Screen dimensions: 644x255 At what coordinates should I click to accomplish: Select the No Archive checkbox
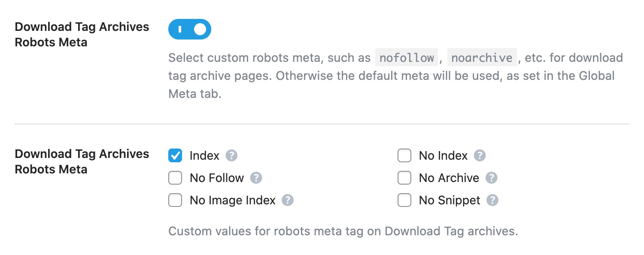(404, 178)
